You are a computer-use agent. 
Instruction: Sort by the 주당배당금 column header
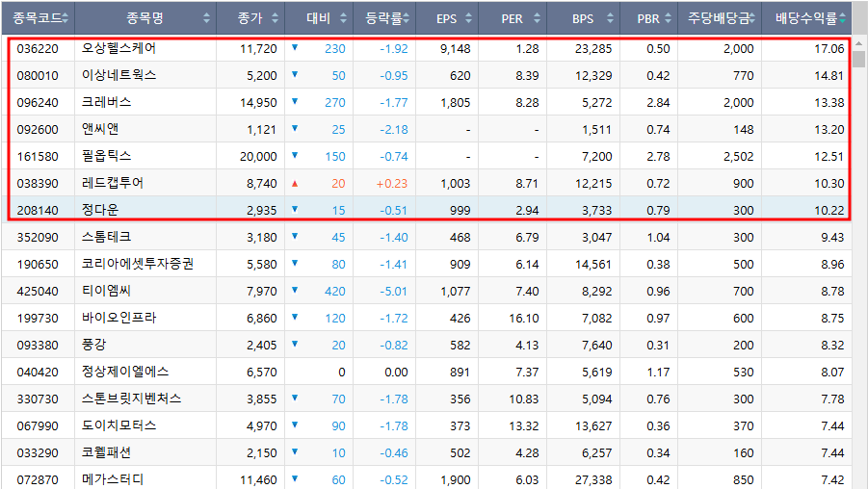coord(719,18)
